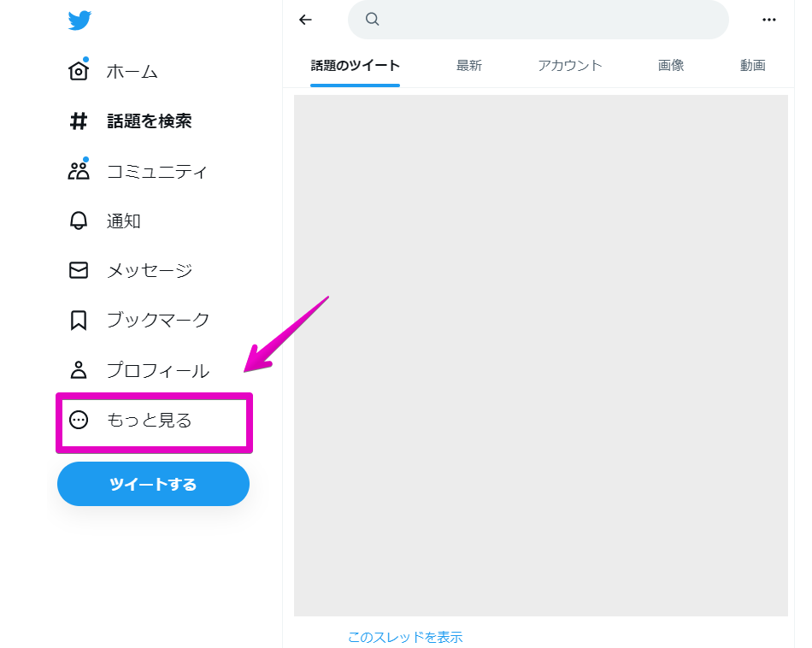Click the Bookmarks ribbon icon
The height and width of the screenshot is (648, 812).
78,320
